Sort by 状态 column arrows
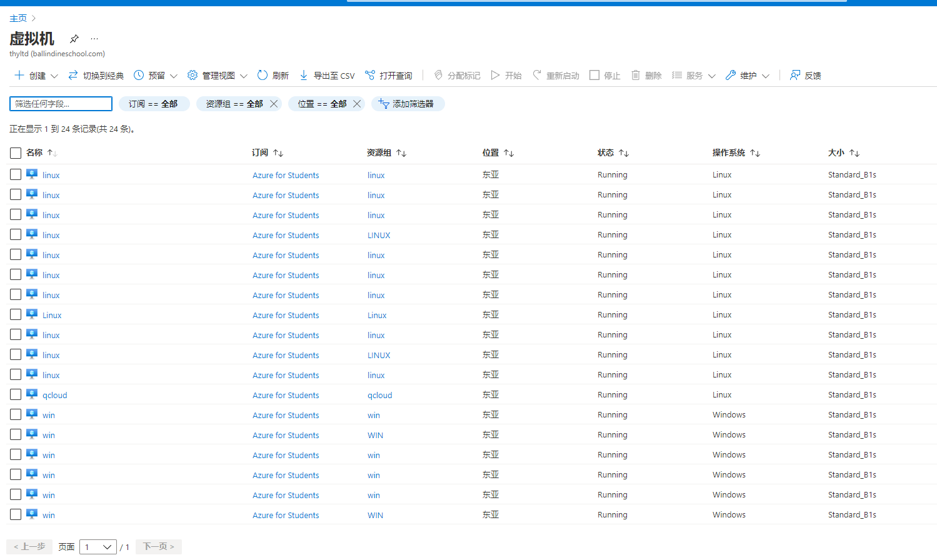 (624, 153)
